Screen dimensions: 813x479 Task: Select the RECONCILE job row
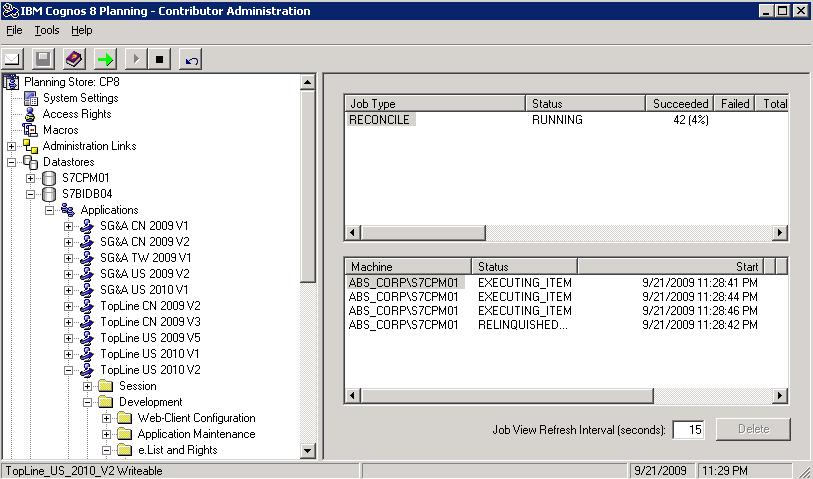(379, 119)
